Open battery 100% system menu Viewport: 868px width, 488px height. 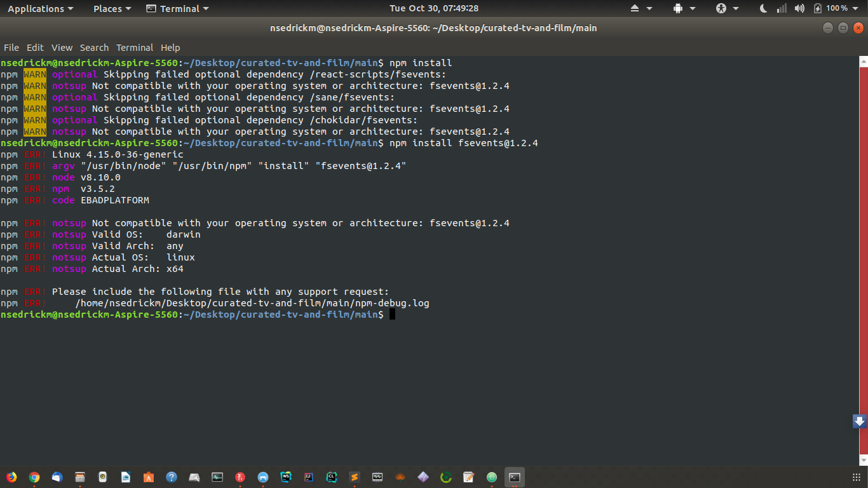tap(836, 8)
